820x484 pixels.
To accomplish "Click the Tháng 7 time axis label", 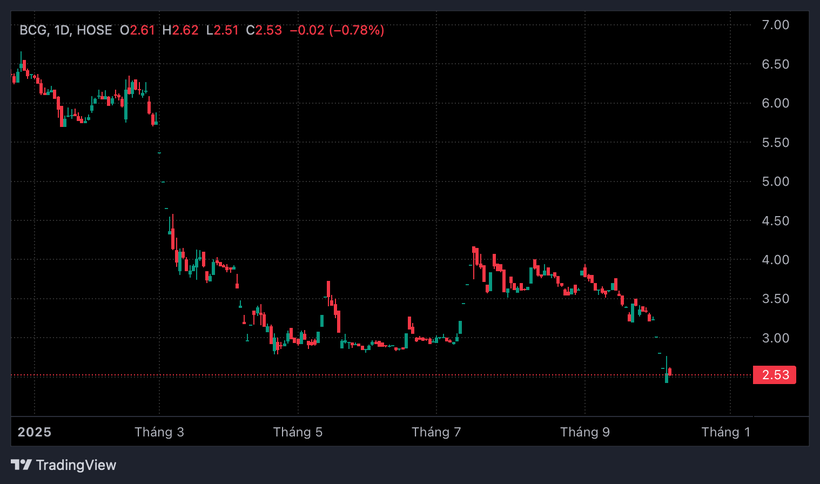I will (x=436, y=432).
